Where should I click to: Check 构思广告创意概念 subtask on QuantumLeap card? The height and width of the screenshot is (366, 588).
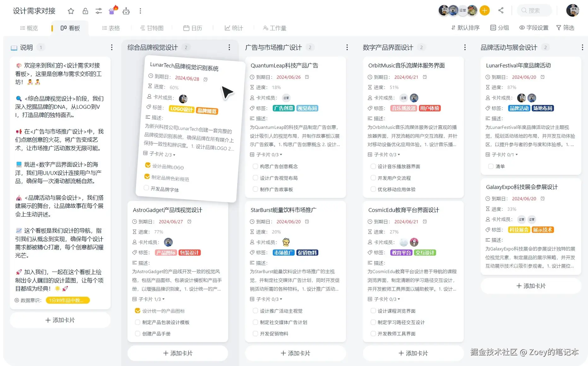(255, 166)
